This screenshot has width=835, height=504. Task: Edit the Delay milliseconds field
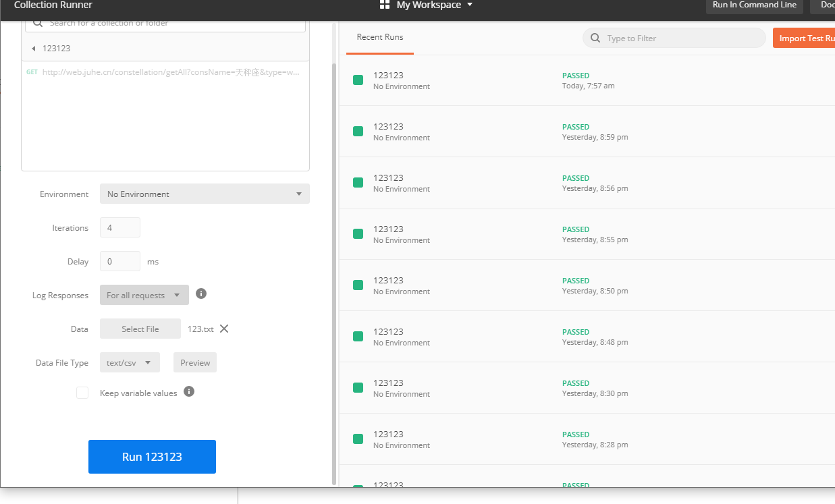point(120,262)
